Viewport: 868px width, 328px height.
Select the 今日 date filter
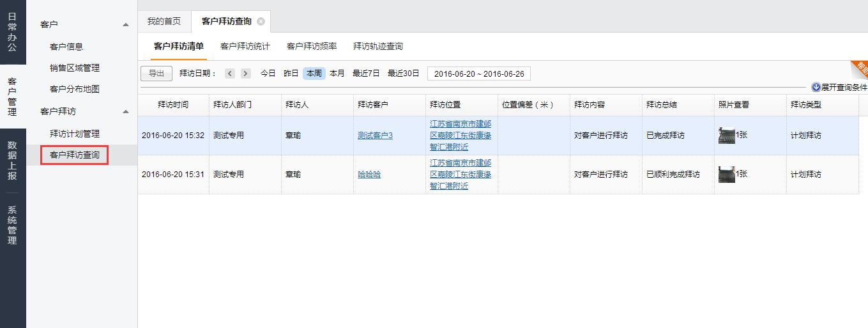(268, 74)
